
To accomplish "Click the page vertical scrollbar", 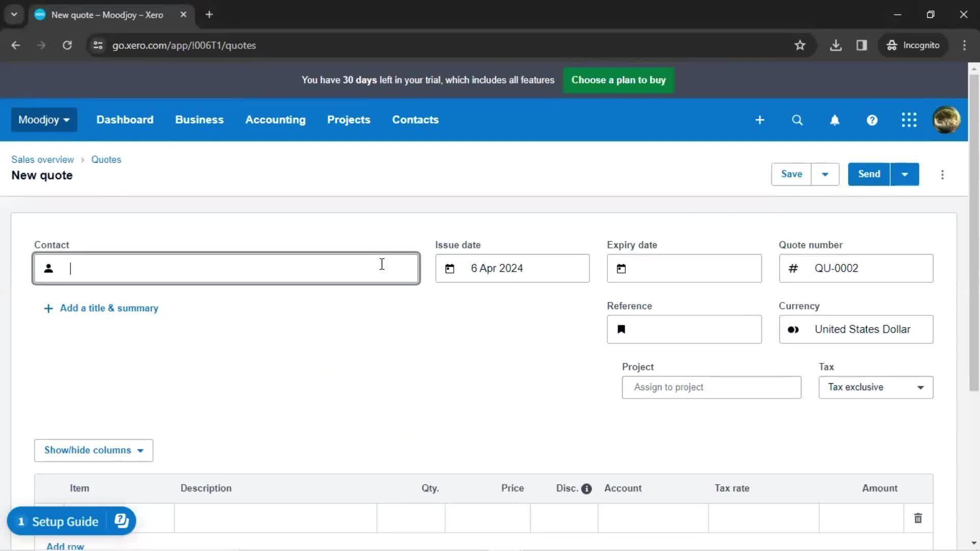I will point(974,232).
